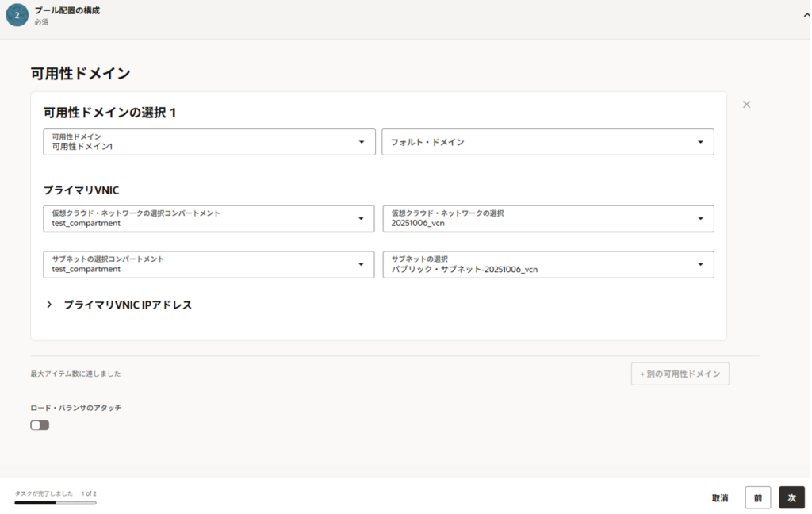Viewport: 812px width, 514px height.
Task: Click the フォルト・ドメイン dropdown arrow icon
Action: point(700,142)
